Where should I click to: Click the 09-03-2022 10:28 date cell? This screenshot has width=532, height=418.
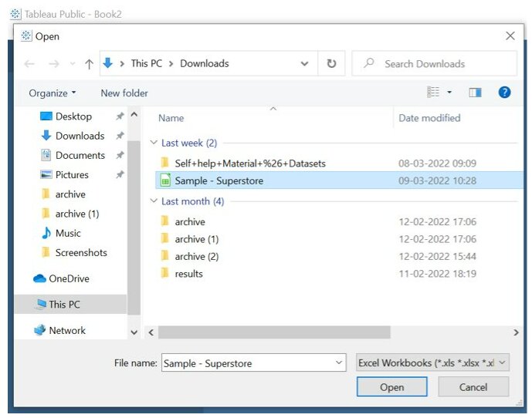(437, 180)
